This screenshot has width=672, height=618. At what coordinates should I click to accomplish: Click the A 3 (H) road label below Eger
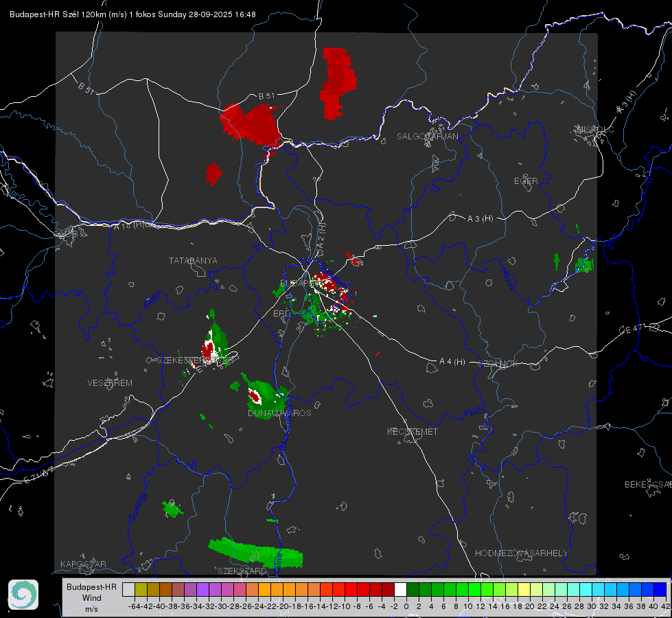[x=480, y=219]
